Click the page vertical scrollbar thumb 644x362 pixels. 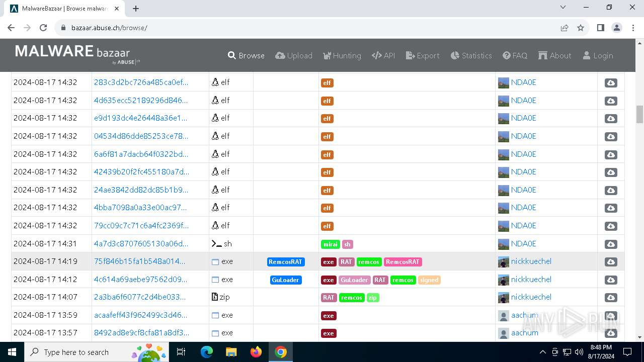[x=639, y=114]
